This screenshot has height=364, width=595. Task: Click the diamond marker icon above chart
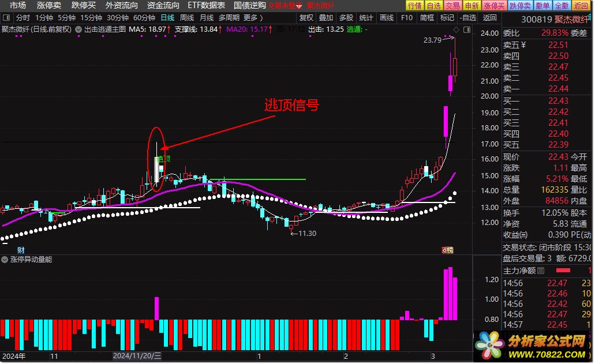(456, 29)
